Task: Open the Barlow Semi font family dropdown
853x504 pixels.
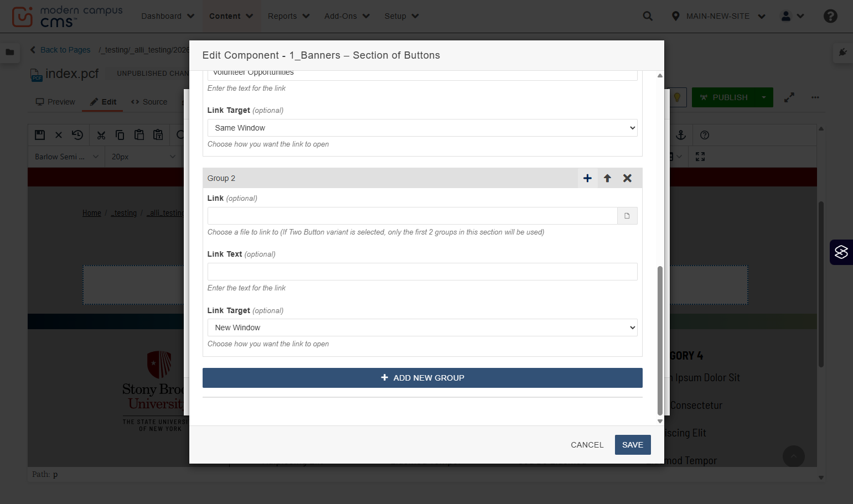Action: [x=66, y=157]
